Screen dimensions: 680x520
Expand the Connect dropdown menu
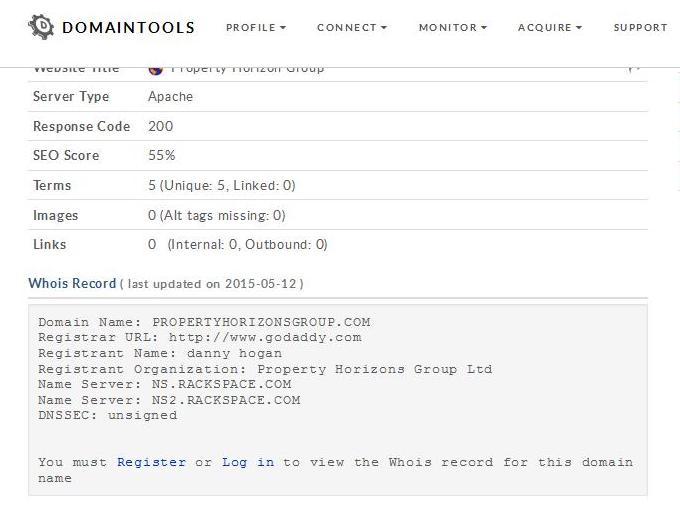pyautogui.click(x=352, y=27)
